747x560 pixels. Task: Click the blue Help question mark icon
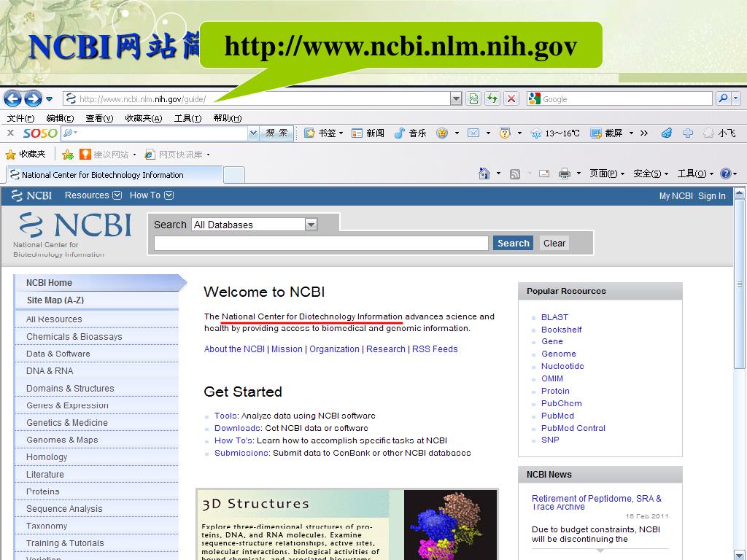point(726,174)
